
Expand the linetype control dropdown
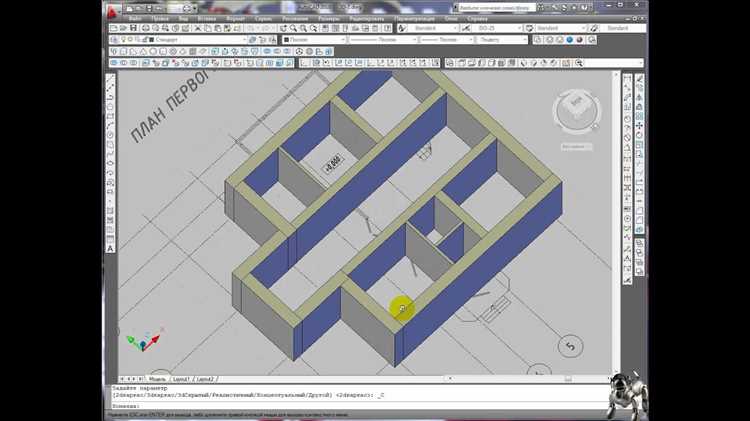tap(414, 40)
